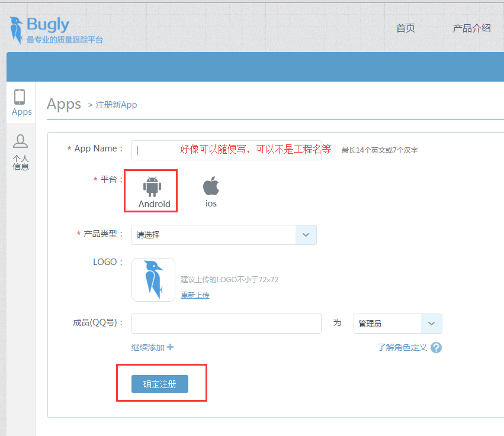
Task: Click the 重新上传 link
Action: coord(195,295)
